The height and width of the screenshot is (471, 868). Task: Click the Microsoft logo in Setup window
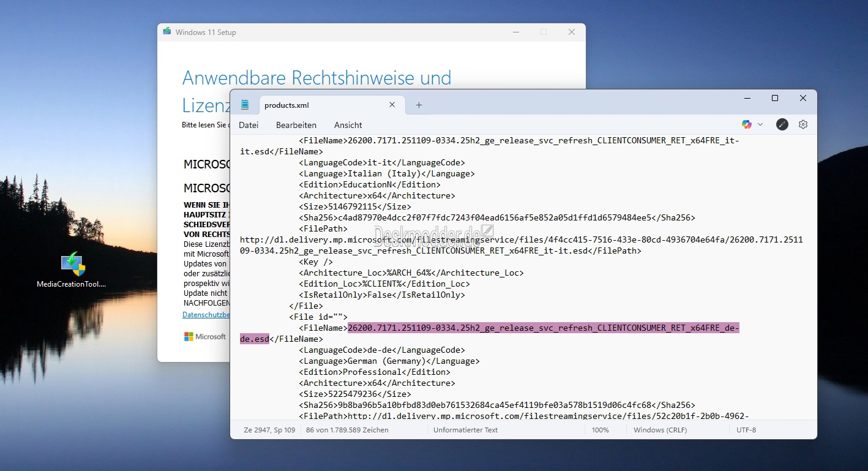click(x=205, y=337)
